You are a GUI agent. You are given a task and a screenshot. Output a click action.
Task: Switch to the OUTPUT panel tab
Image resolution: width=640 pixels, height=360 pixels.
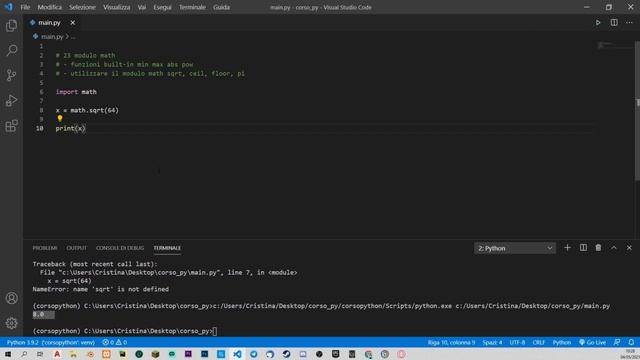click(x=77, y=248)
